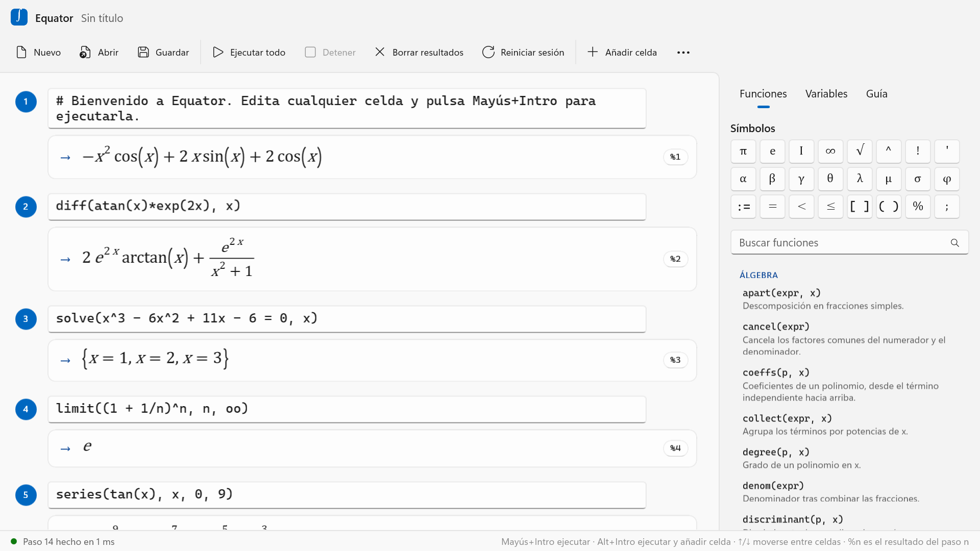Switch to the Variables tab
980x551 pixels.
coord(826,94)
